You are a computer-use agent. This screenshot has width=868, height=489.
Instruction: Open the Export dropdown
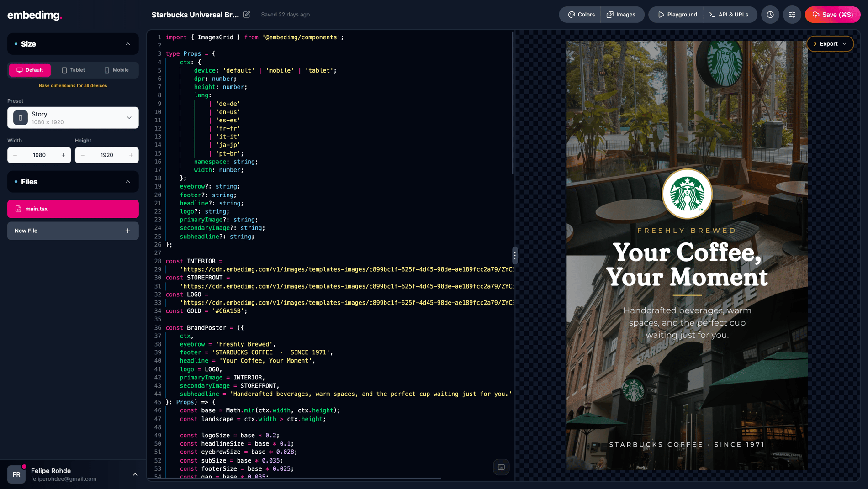(830, 44)
